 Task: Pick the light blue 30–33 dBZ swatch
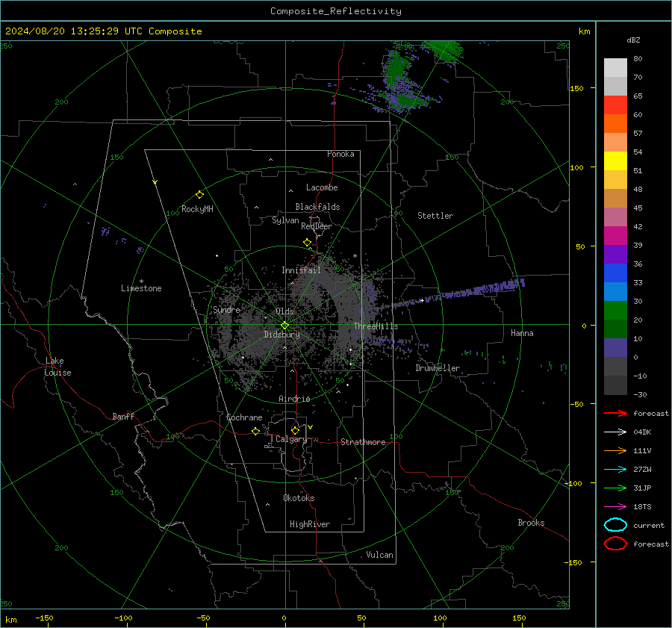coord(615,291)
